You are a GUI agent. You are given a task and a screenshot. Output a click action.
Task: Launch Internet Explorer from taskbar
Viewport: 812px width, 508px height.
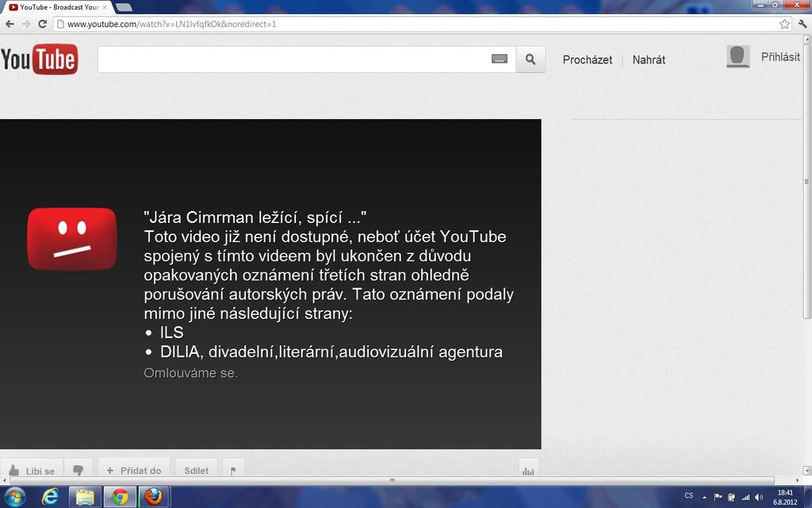pyautogui.click(x=50, y=497)
